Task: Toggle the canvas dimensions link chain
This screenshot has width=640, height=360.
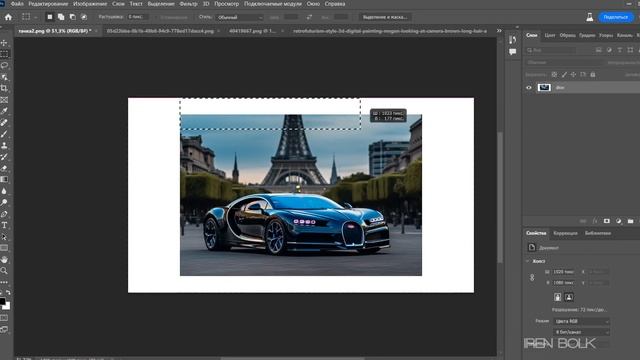Action: (x=532, y=278)
